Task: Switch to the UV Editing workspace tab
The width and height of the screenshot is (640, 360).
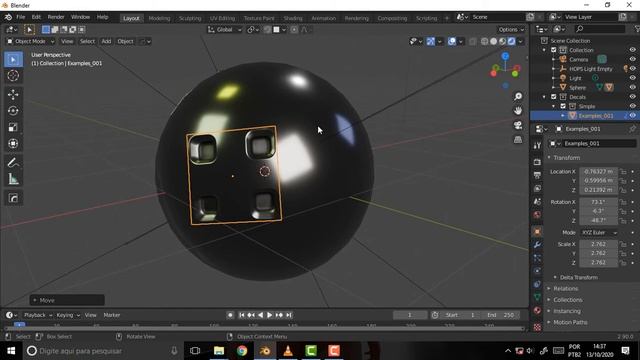Action: coord(222,18)
